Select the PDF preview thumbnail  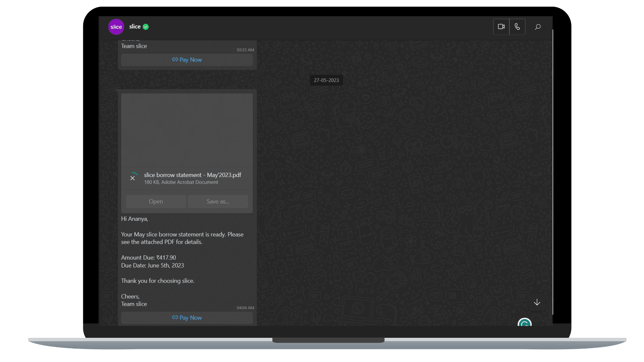[x=187, y=130]
